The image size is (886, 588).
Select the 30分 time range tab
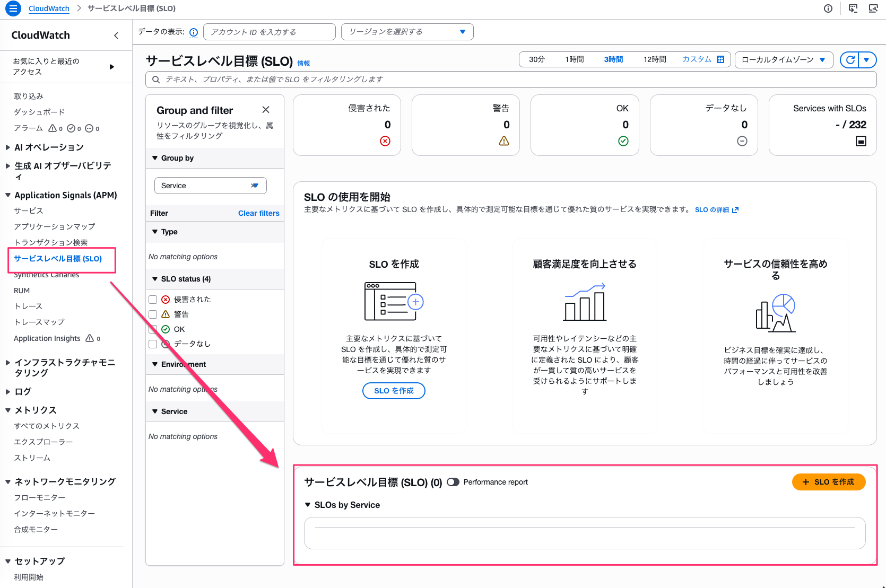point(536,59)
